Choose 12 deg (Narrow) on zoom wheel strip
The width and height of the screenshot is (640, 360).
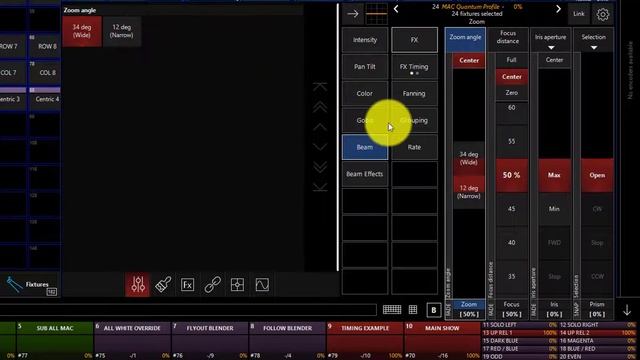tap(469, 192)
